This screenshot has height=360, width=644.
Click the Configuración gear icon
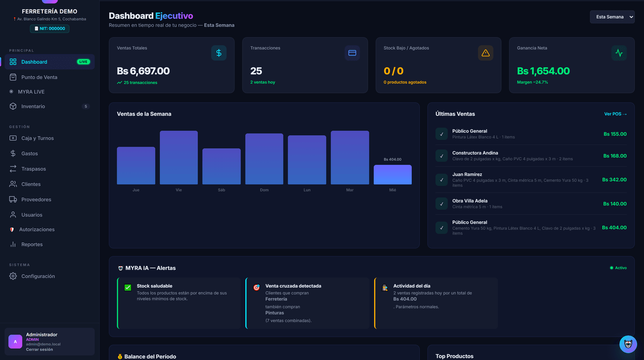coord(13,276)
